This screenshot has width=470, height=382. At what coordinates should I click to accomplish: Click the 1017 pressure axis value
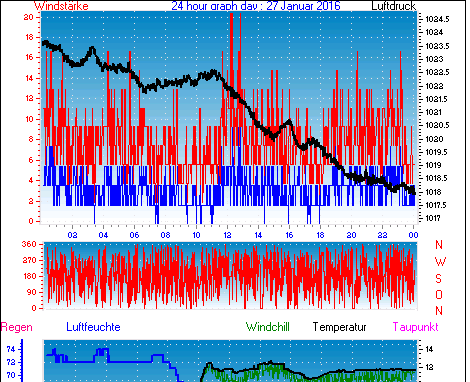[434, 218]
